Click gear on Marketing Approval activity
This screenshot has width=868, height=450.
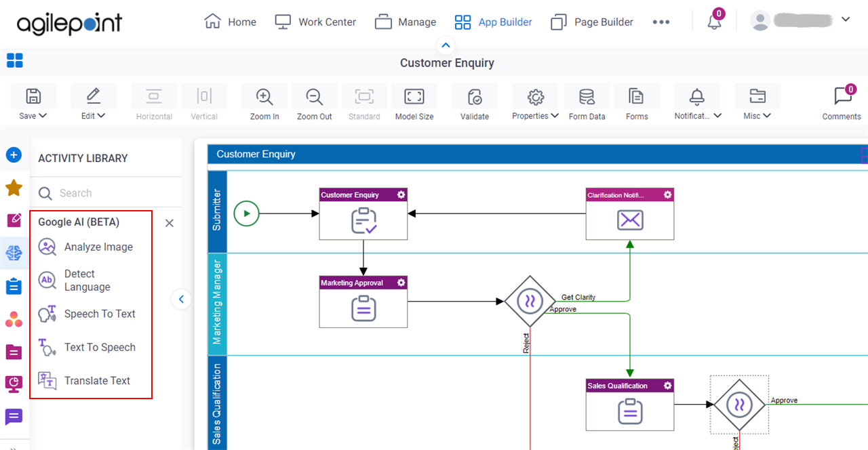(401, 283)
